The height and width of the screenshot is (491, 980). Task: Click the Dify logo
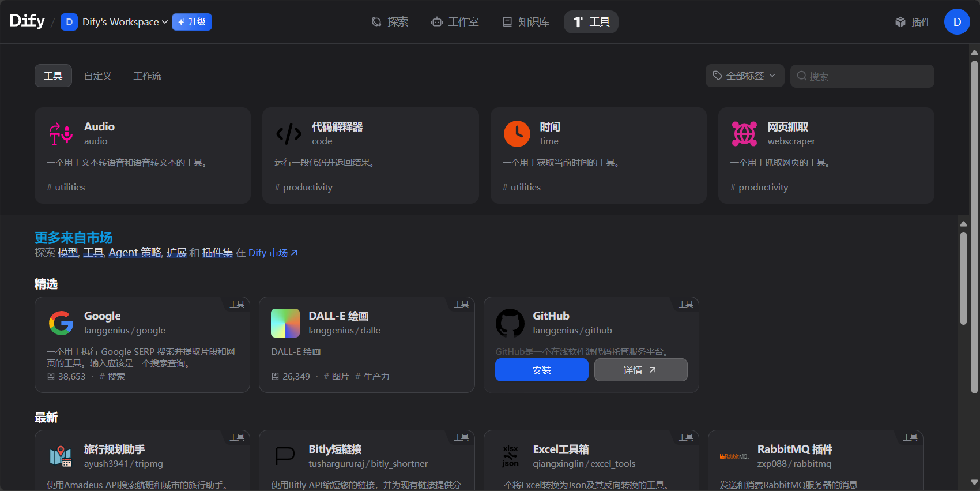27,21
